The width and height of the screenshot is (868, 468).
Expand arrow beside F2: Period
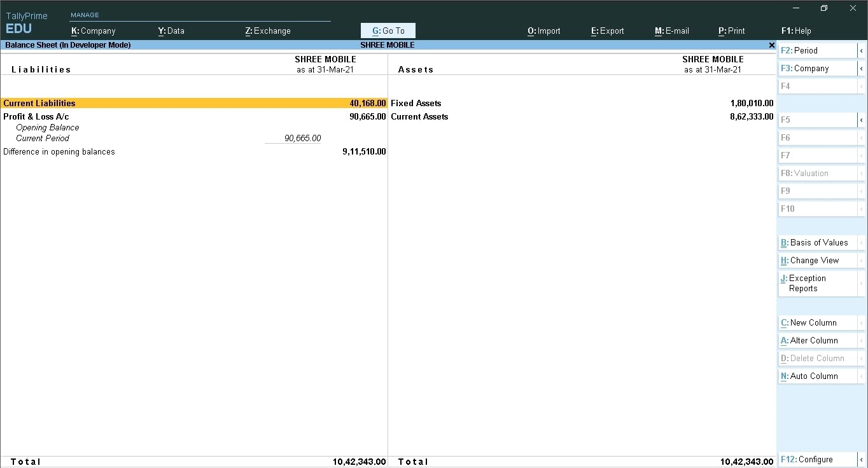[x=861, y=50]
